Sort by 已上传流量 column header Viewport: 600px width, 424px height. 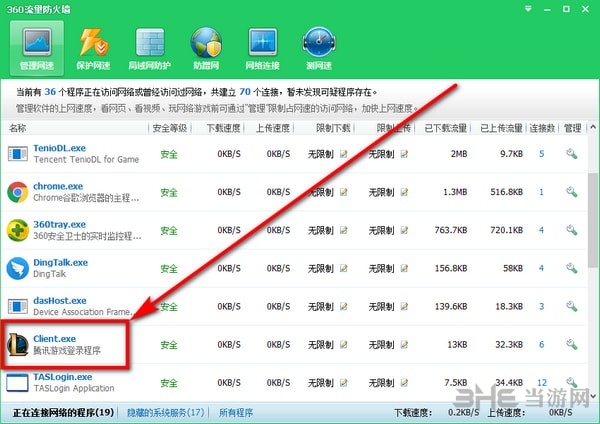pyautogui.click(x=501, y=128)
